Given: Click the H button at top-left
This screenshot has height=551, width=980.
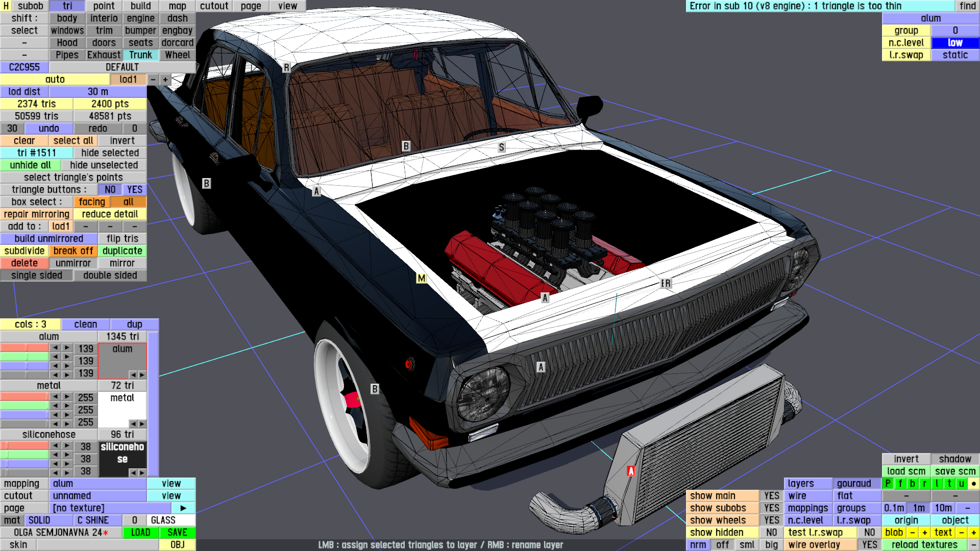Looking at the screenshot, I should (x=6, y=6).
